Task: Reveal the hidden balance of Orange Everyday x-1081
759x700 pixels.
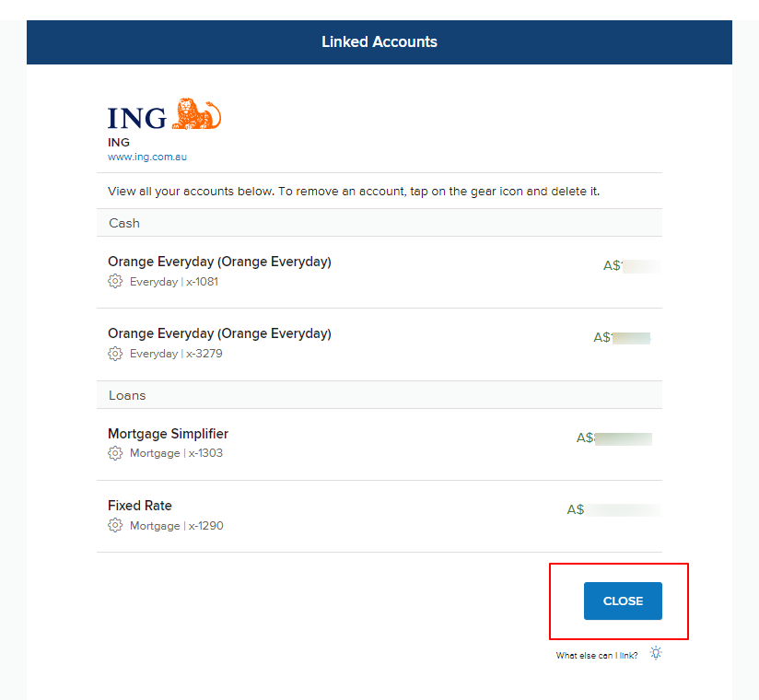Action: (631, 265)
